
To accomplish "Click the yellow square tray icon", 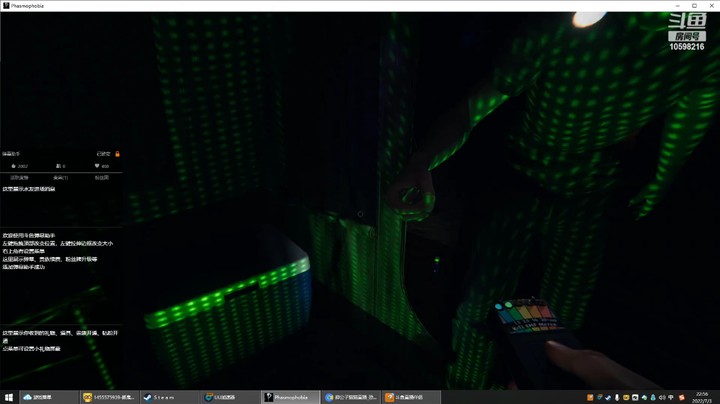I will [626, 398].
